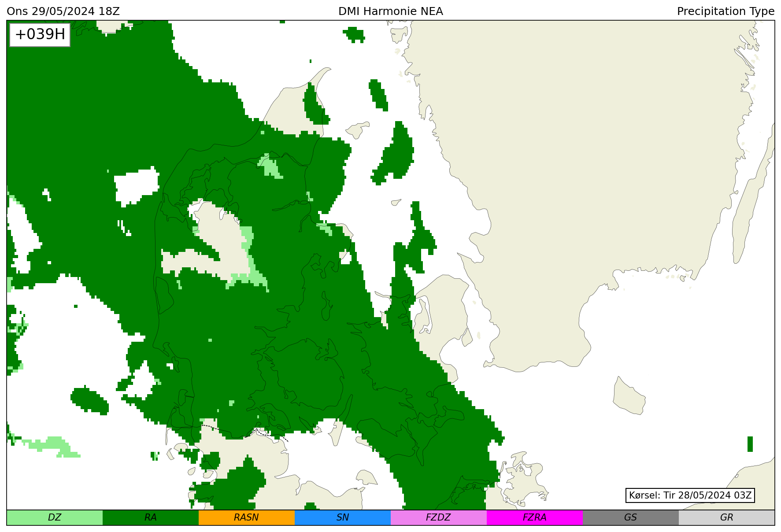The height and width of the screenshot is (532, 781).
Task: Click the 'DMI Harmonie NEA' title
Action: pos(391,11)
